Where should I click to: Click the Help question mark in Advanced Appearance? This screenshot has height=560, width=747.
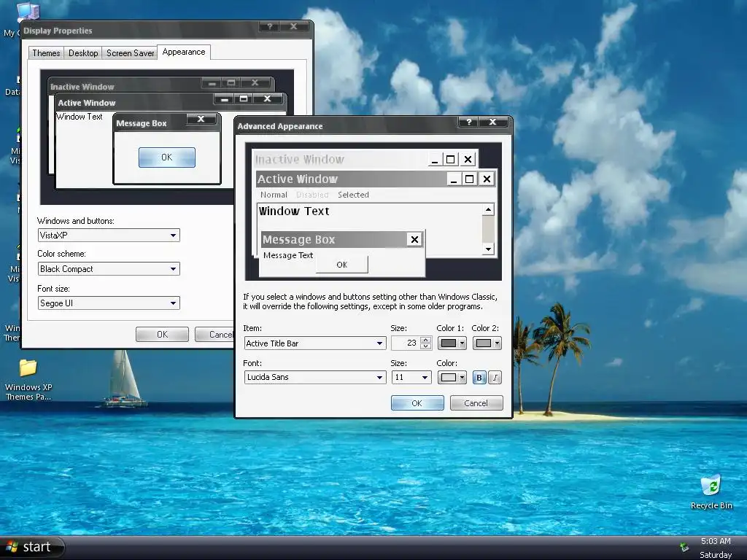coord(469,122)
